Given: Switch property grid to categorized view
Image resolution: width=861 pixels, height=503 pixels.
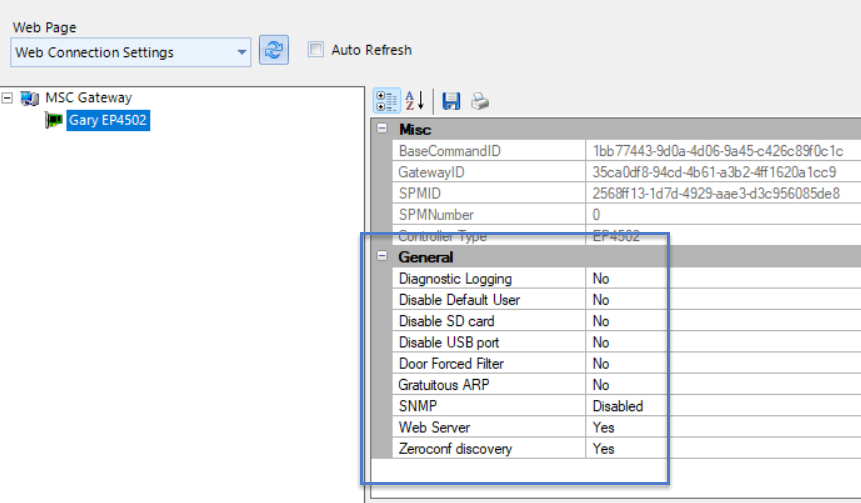Looking at the screenshot, I should tap(387, 101).
